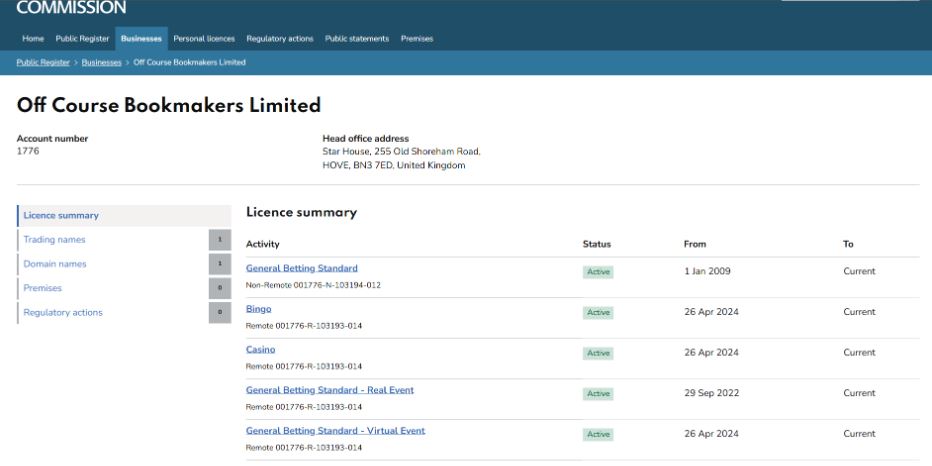Click Active status badge in Casino row
The width and height of the screenshot is (932, 466).
pyautogui.click(x=598, y=353)
